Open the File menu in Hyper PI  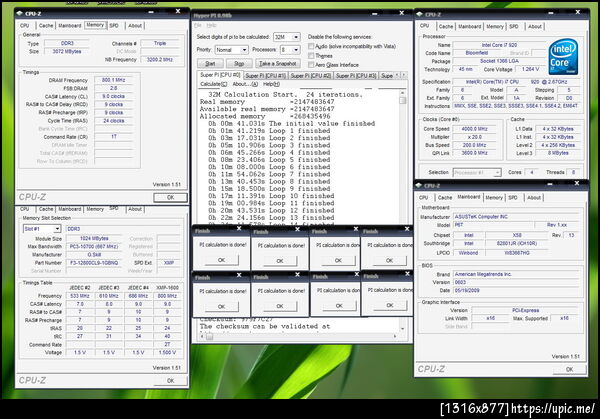coord(197,25)
